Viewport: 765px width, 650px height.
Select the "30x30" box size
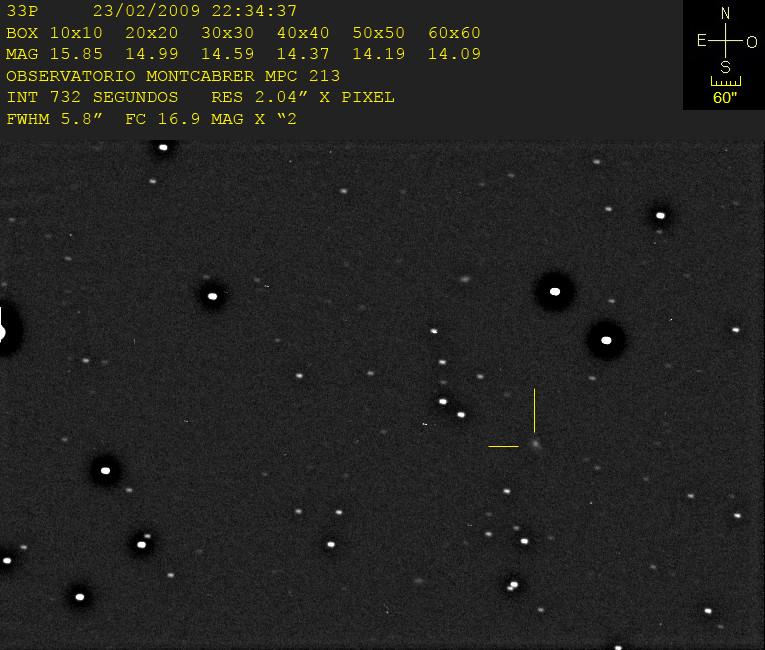click(227, 33)
